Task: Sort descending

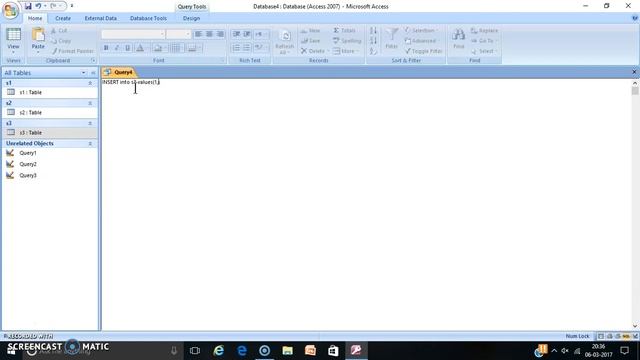Action: 373,41
